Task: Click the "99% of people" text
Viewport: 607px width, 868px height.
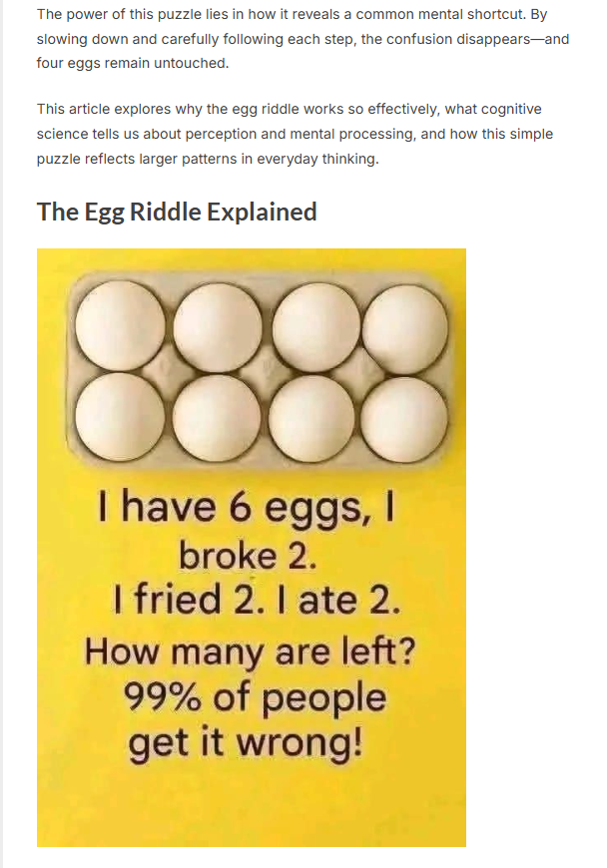Action: click(x=255, y=697)
